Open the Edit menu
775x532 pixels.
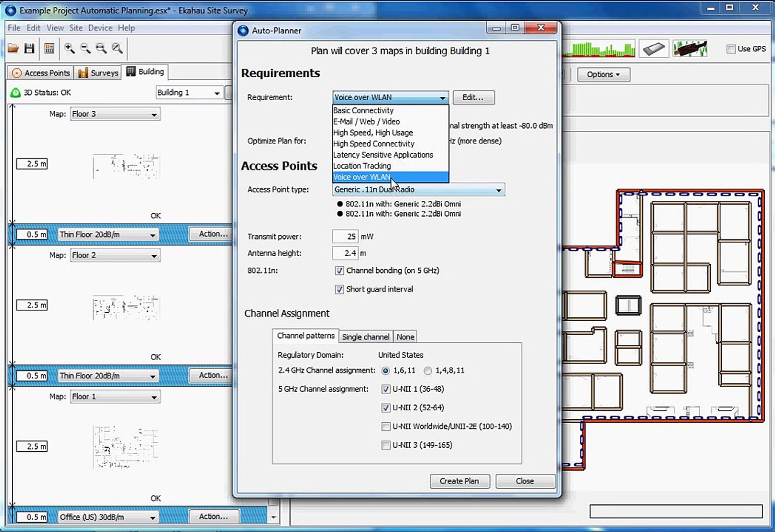click(x=34, y=28)
